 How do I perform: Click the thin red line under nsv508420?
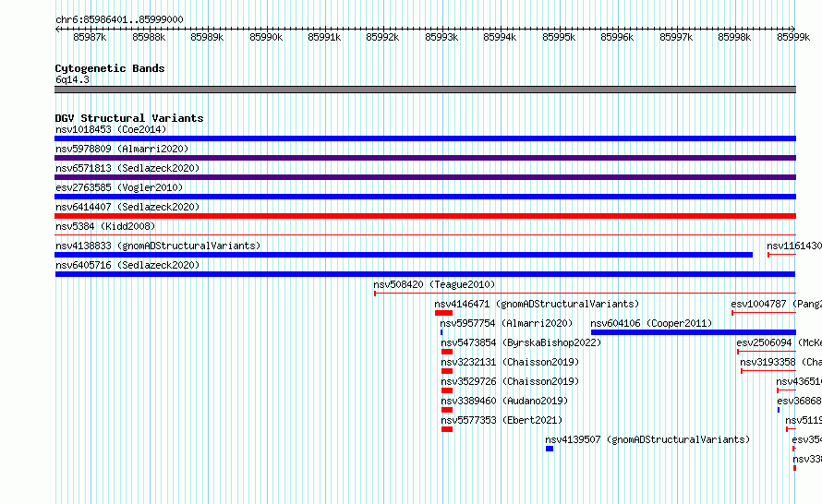coord(585,294)
